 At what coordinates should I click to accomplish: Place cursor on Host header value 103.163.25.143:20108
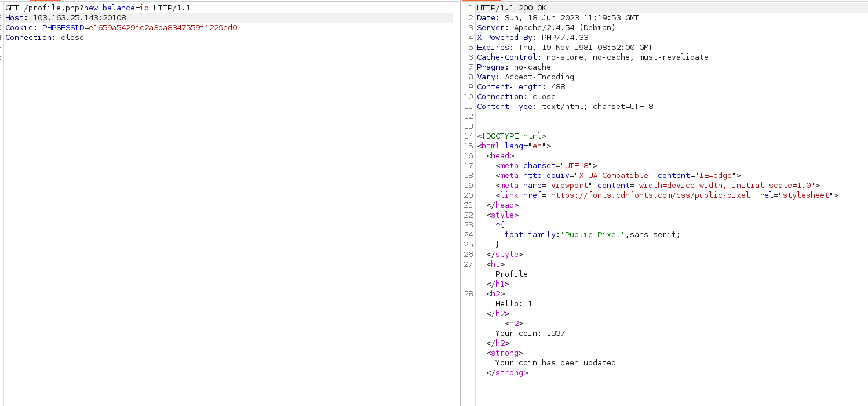coord(79,18)
